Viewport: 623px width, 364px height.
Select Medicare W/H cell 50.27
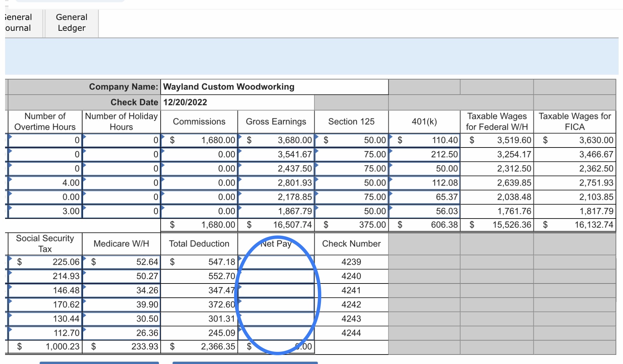tap(121, 276)
